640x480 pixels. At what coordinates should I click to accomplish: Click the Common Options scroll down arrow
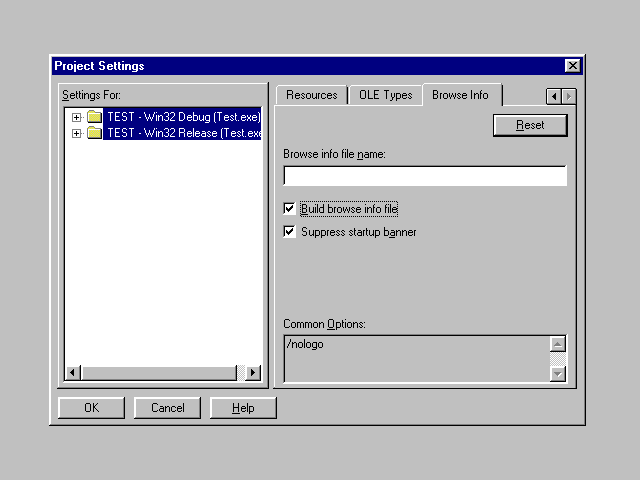(x=558, y=374)
